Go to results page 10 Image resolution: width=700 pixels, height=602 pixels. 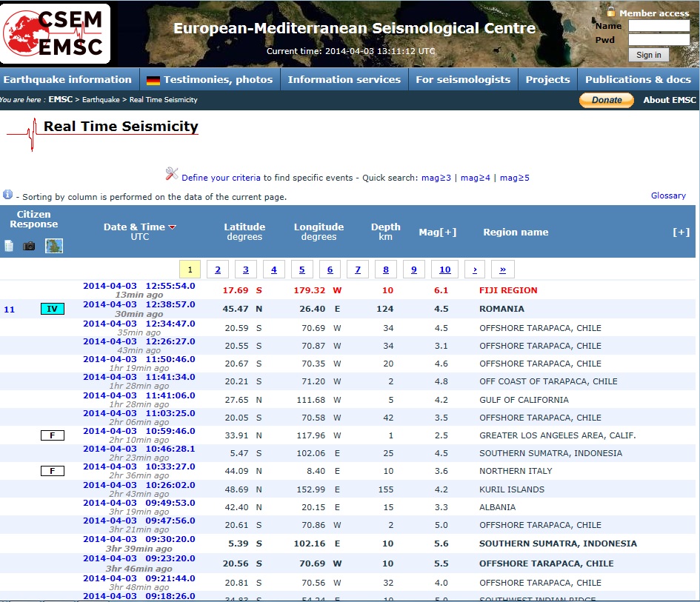445,270
